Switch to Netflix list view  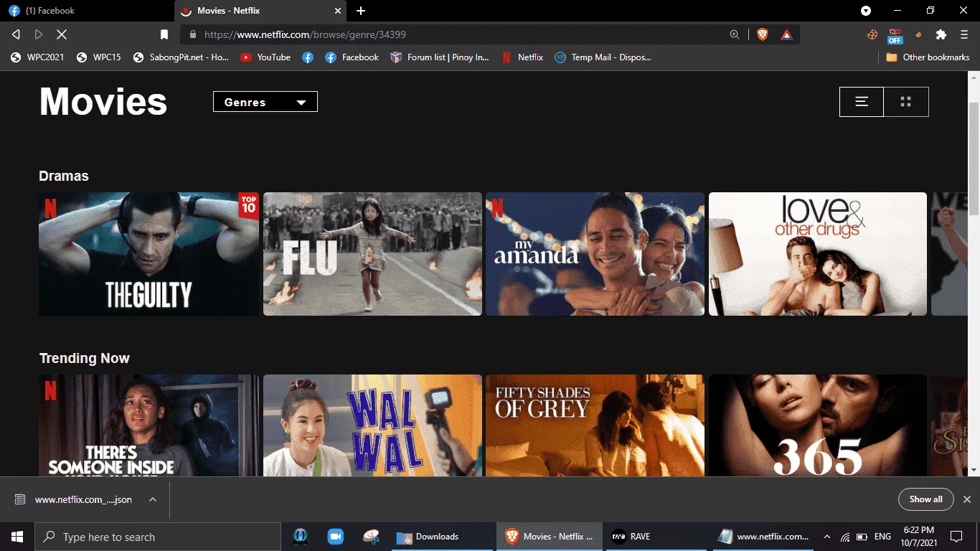[x=862, y=102]
